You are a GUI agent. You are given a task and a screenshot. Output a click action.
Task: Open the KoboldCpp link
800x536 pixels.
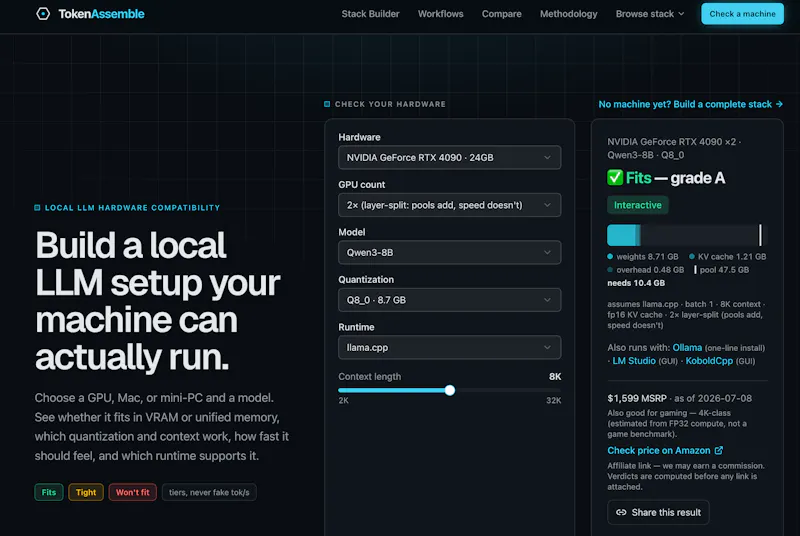[709, 361]
